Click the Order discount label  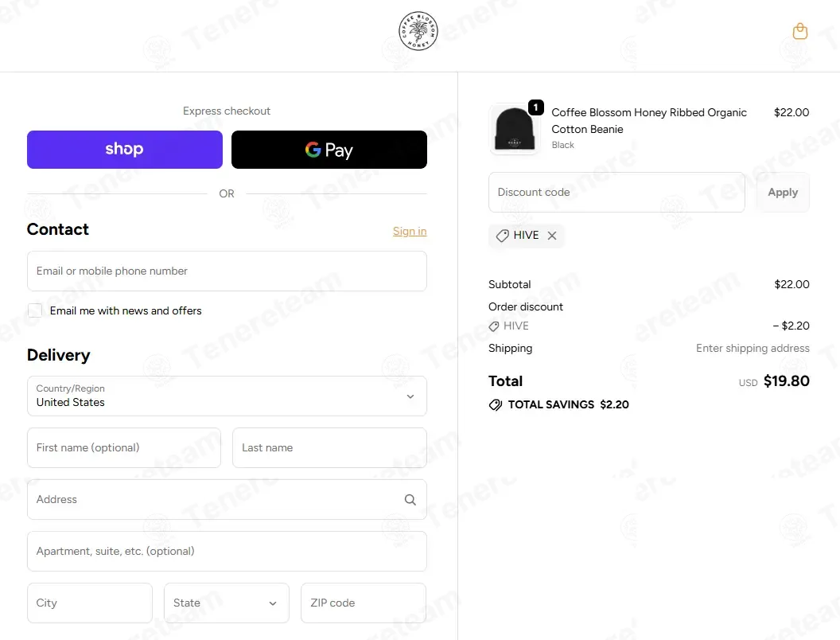click(526, 307)
